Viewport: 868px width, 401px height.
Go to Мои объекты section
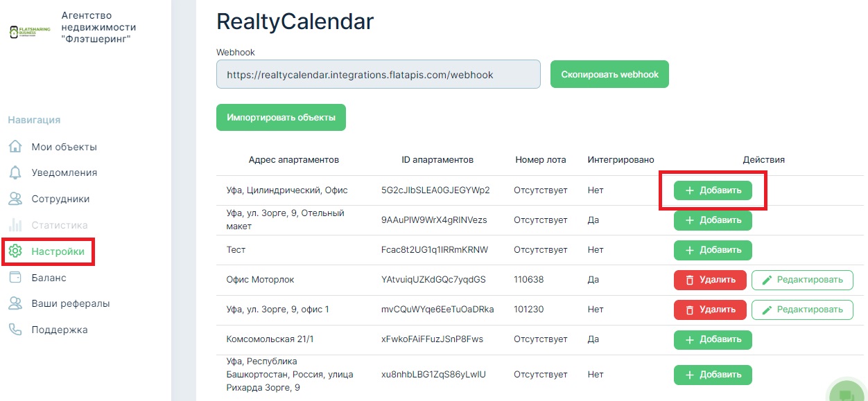pyautogui.click(x=64, y=147)
